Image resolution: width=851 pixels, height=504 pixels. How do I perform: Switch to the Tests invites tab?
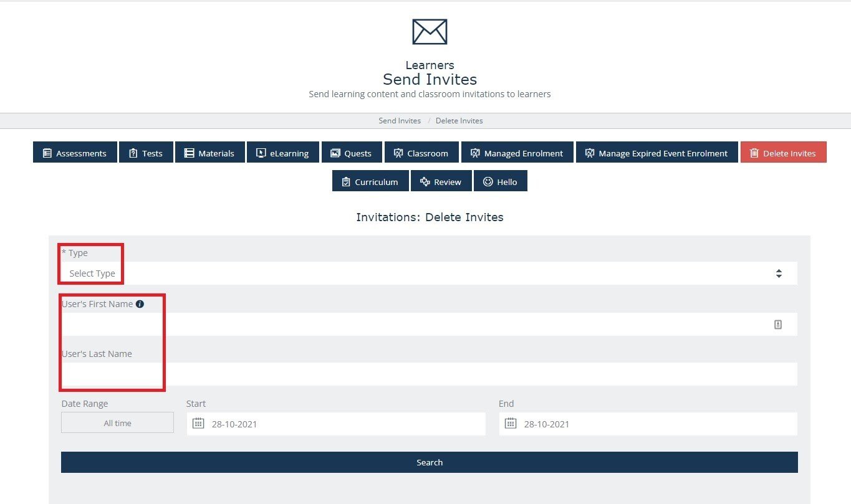coord(146,153)
